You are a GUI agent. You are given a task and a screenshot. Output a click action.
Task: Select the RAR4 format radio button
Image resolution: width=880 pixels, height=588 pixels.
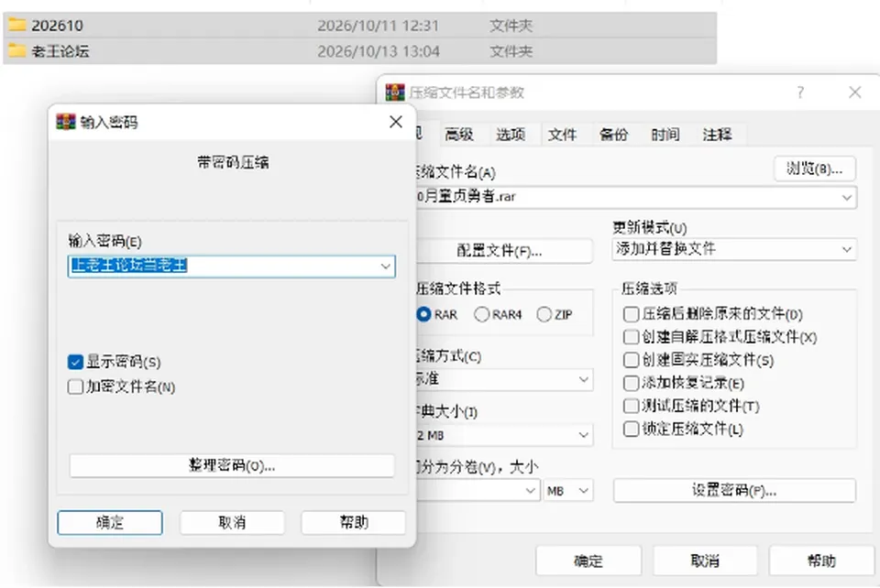[x=481, y=314]
